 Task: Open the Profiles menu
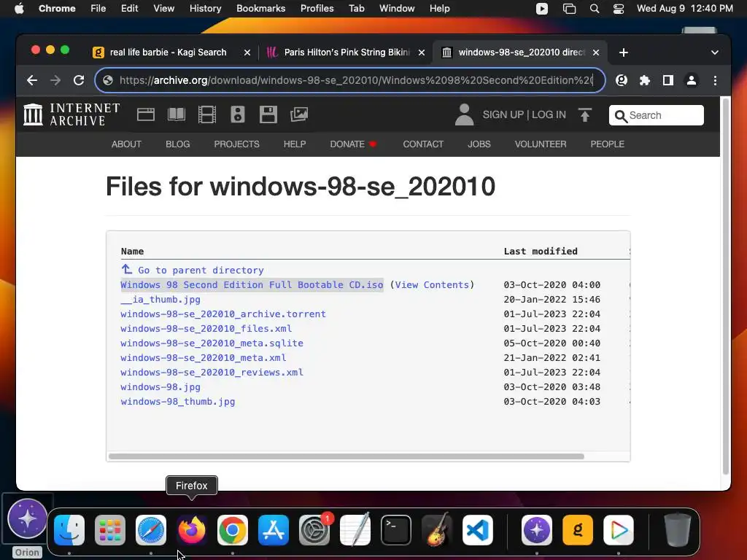(317, 9)
